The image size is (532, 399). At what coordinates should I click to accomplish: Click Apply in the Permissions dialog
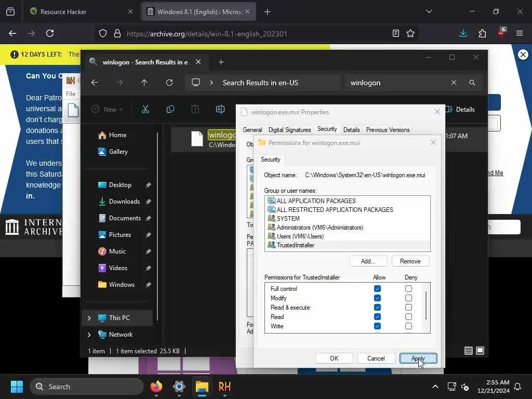tap(418, 358)
